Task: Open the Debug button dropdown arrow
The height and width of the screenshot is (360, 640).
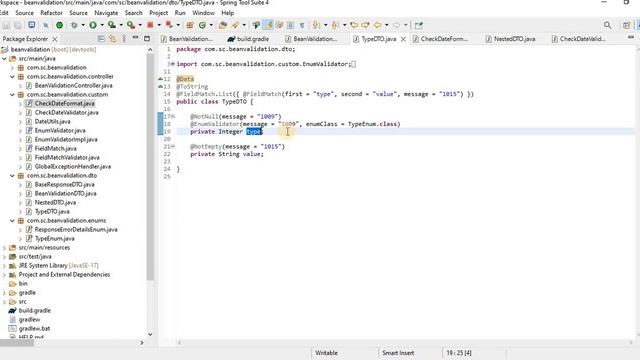Action: tap(83, 25)
